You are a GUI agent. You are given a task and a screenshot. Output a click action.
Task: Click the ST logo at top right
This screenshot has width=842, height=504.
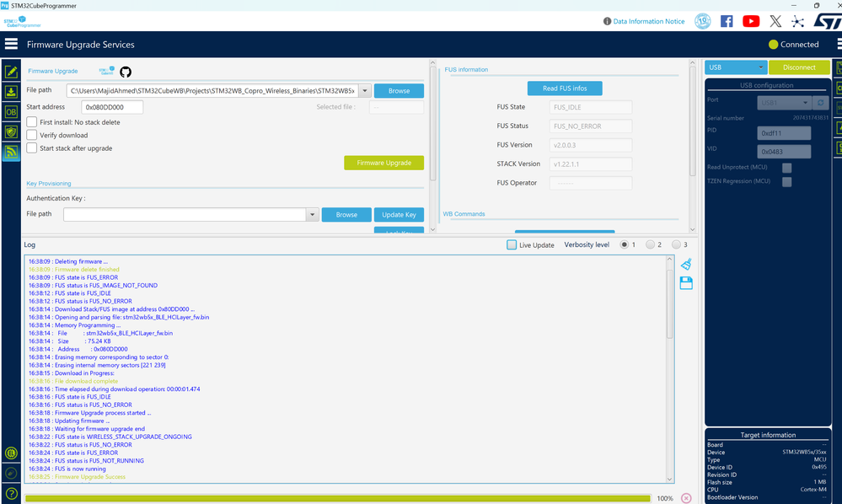tap(828, 21)
